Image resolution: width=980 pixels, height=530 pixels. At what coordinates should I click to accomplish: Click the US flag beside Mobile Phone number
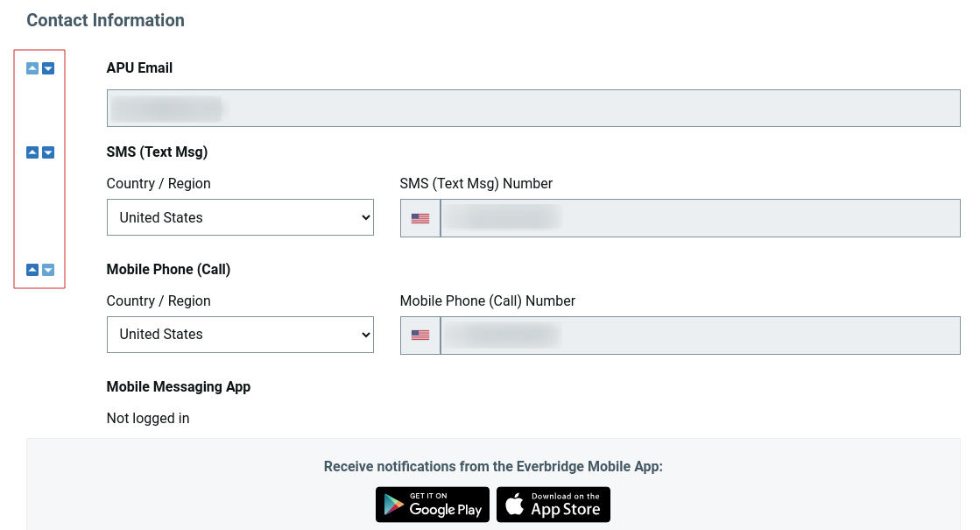[420, 335]
